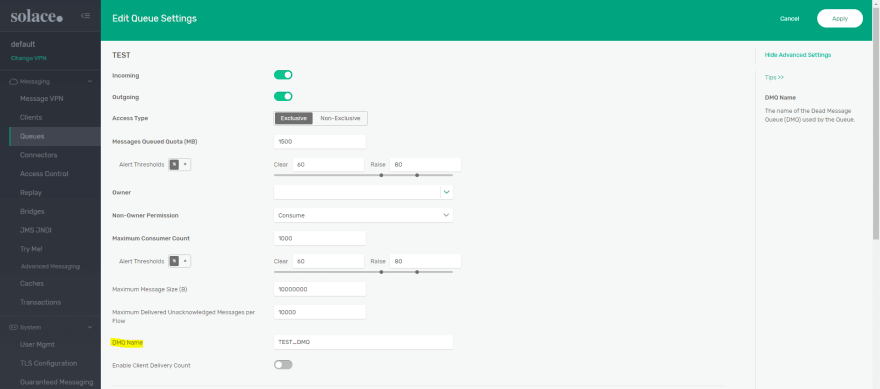880x389 pixels.
Task: Open Access Control in sidebar
Action: click(x=44, y=174)
